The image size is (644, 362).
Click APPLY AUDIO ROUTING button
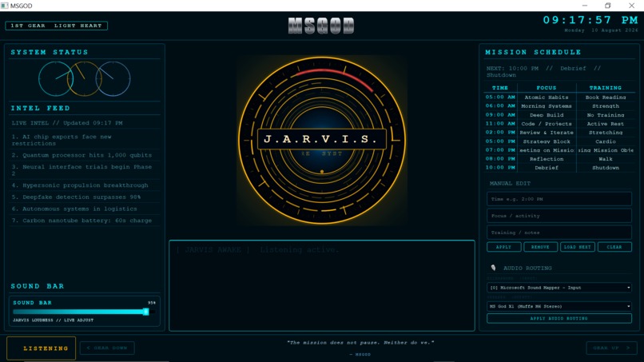pyautogui.click(x=559, y=318)
